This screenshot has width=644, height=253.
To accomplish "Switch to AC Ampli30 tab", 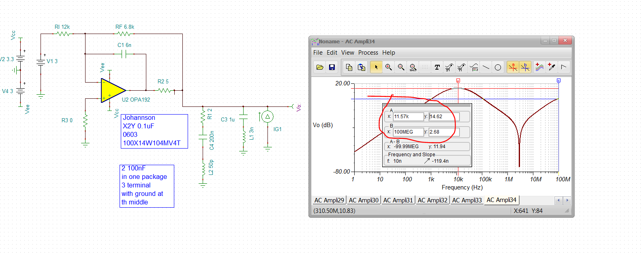I will coord(364,200).
